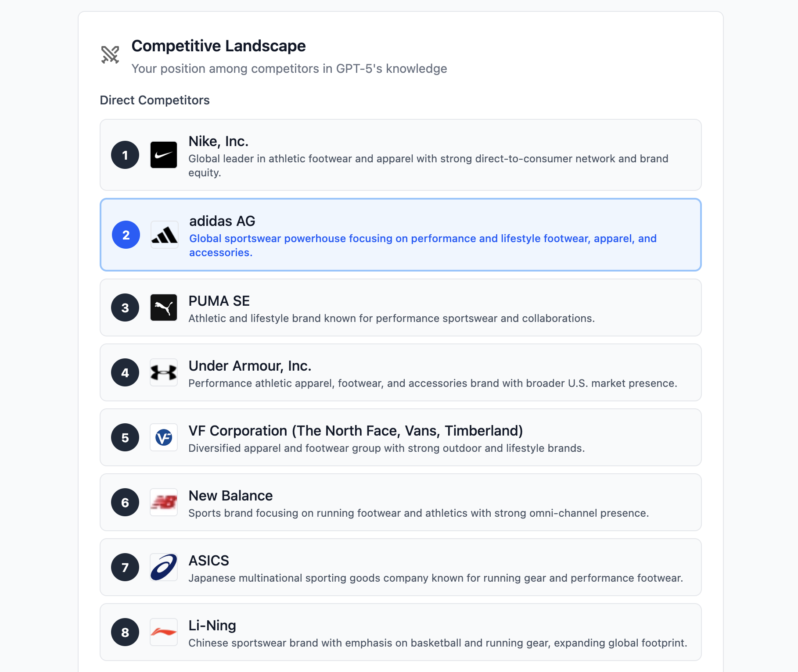Click the Under Armour, Inc. title
The image size is (798, 672).
pyautogui.click(x=250, y=366)
